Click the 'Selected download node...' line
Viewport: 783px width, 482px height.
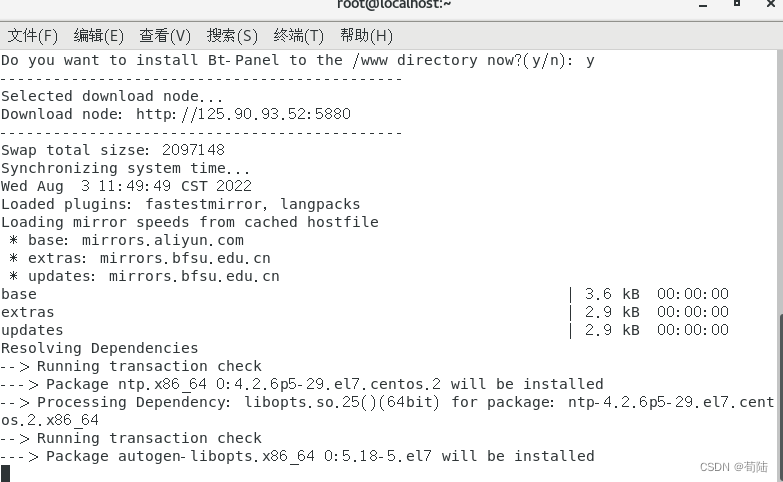tap(112, 96)
